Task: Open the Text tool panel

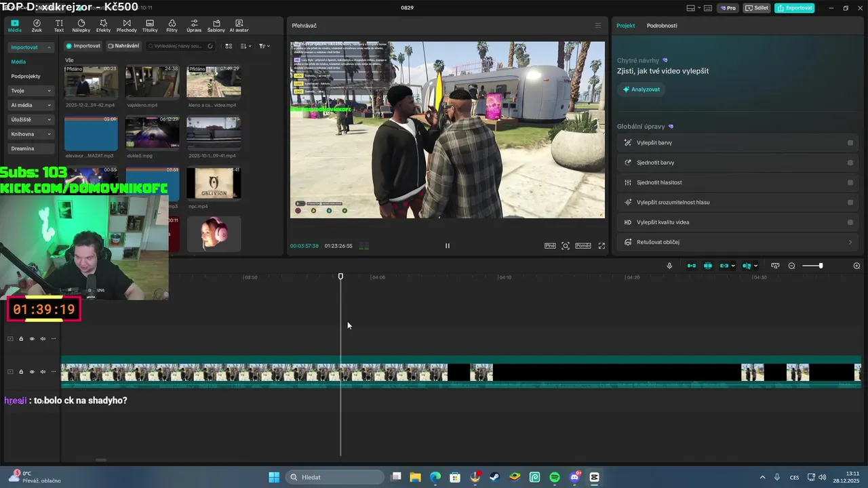Action: coord(59,26)
